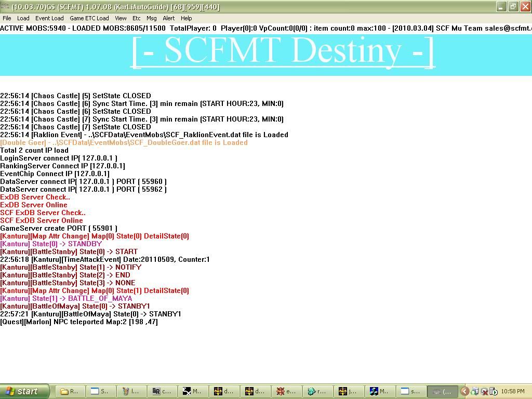532x399 pixels.
Task: Click the application icon in title bar
Action: tap(5, 7)
